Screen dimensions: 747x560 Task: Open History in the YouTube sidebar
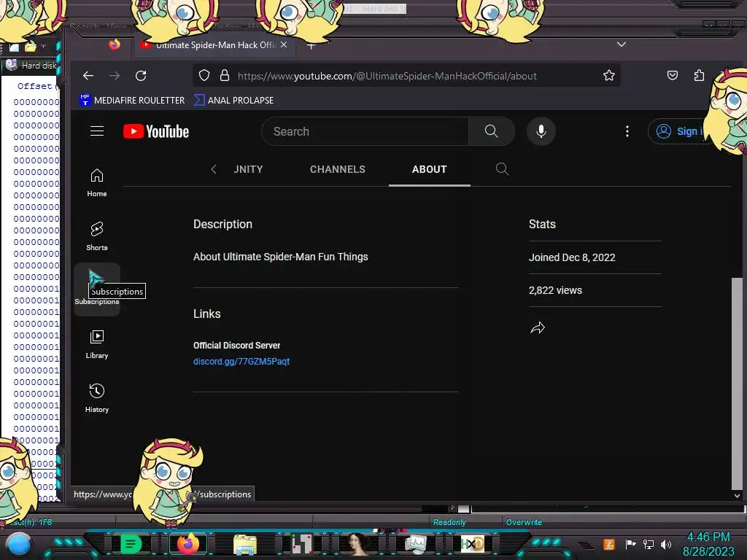(97, 398)
